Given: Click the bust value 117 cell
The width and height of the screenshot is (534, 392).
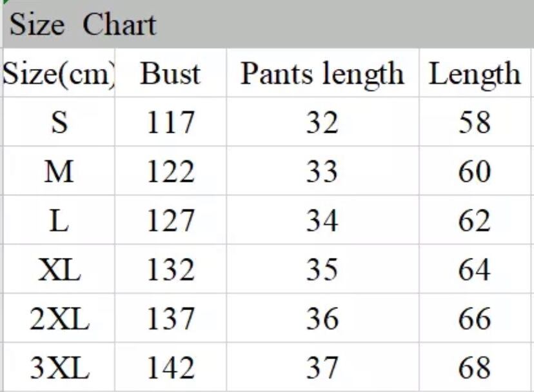Looking at the screenshot, I should [170, 122].
